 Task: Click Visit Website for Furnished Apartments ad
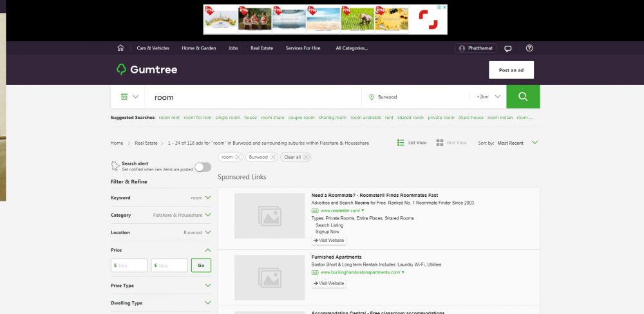pos(329,283)
